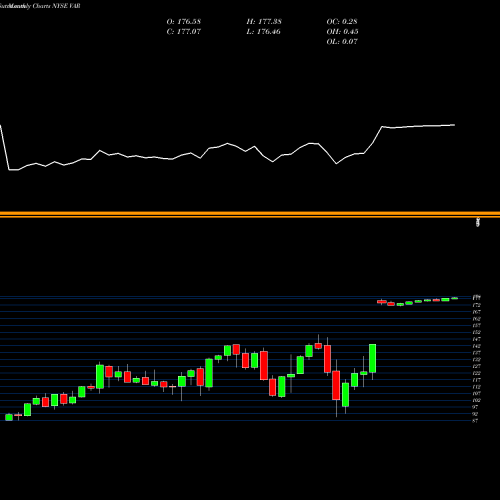Click the 167 price axis label
This screenshot has height=500, width=500.
(477, 312)
